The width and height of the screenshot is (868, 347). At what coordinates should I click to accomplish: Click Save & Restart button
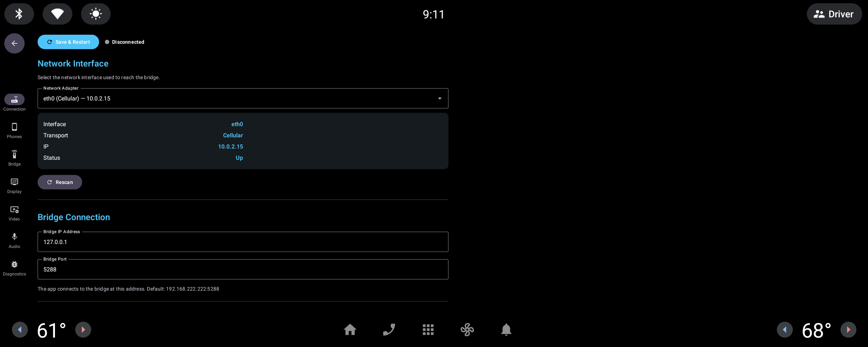tap(68, 42)
